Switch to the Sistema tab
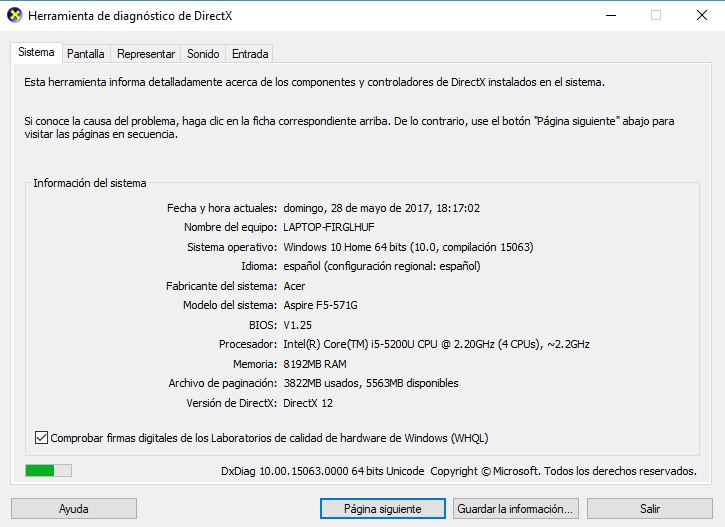725x527 pixels. [36, 53]
